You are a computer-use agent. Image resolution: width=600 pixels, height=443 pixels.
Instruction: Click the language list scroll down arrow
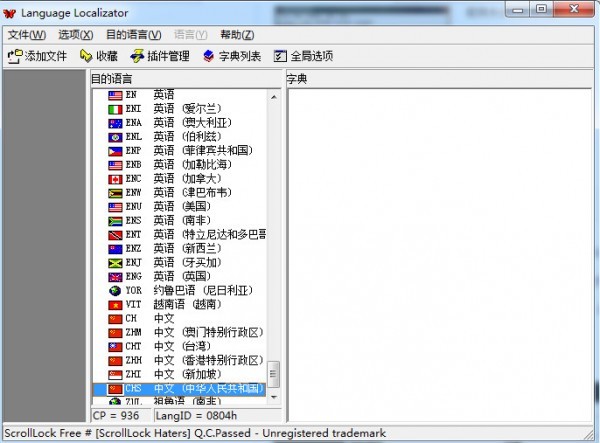pos(274,397)
